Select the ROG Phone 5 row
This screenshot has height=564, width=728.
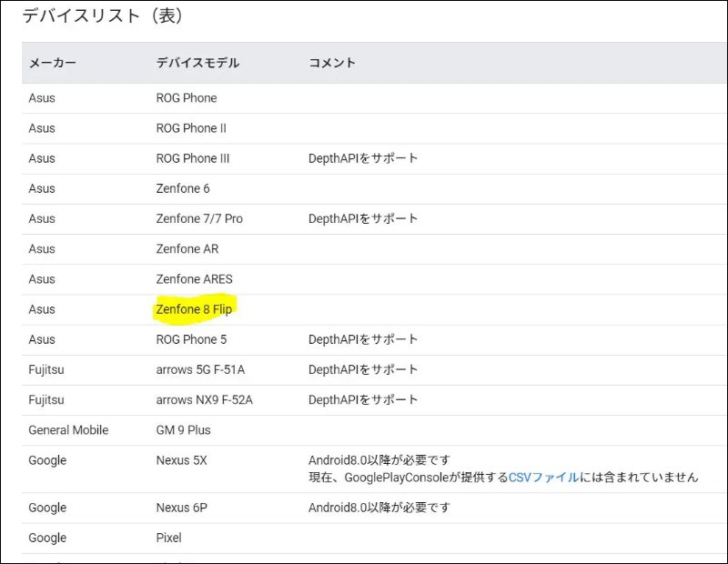191,339
